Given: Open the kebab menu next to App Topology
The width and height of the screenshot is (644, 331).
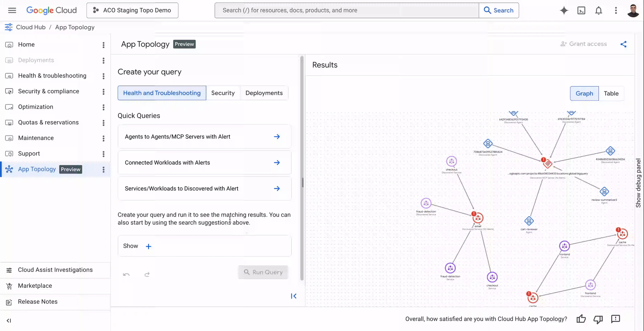Looking at the screenshot, I should [103, 170].
